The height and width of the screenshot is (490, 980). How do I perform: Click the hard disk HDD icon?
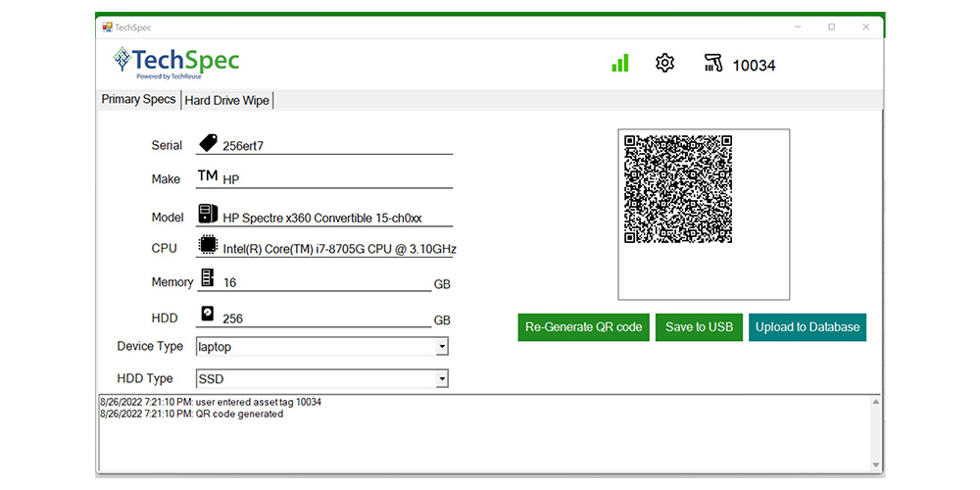click(208, 314)
